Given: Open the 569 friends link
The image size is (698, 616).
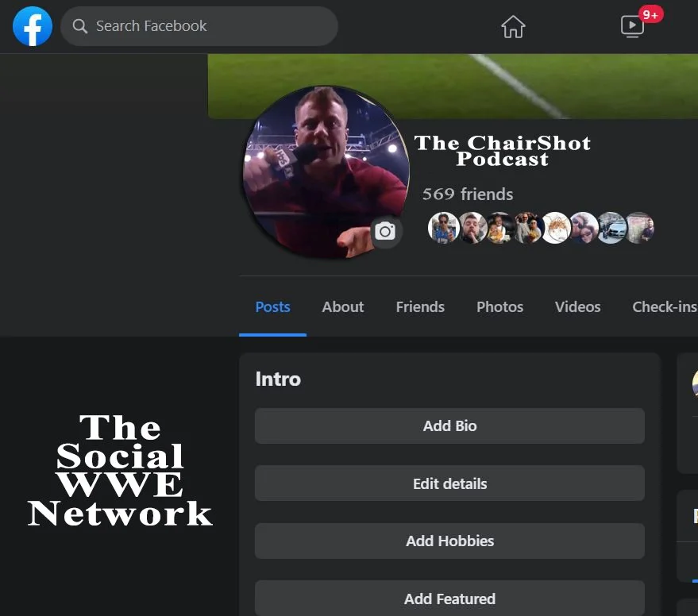Looking at the screenshot, I should 468,194.
